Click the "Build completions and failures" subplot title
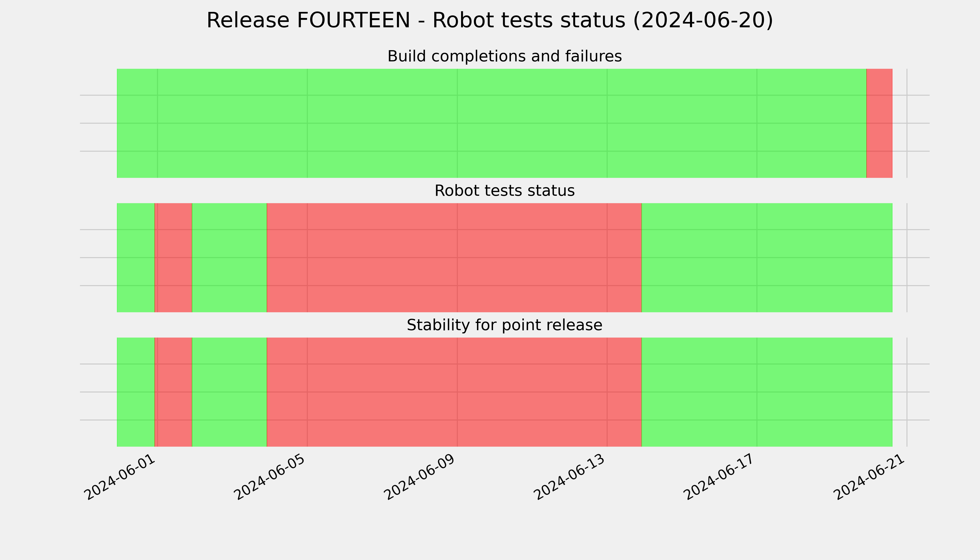The width and height of the screenshot is (980, 560). coord(504,56)
